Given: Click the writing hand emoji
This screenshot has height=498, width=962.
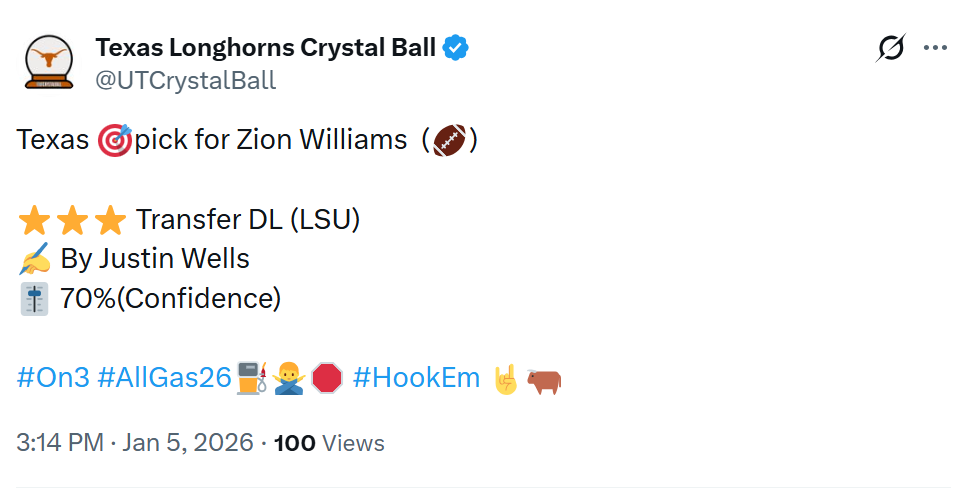Looking at the screenshot, I should pos(34,259).
